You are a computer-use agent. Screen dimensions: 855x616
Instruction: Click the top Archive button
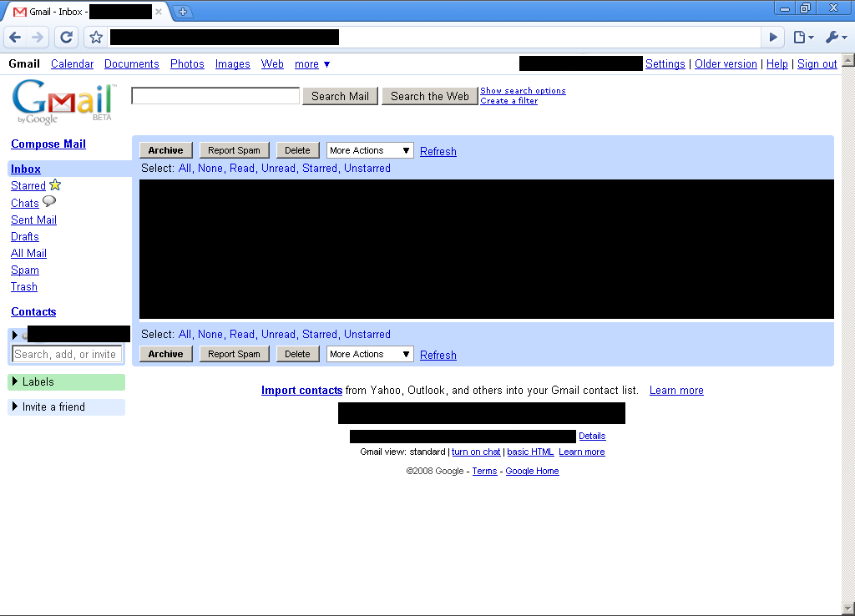(x=165, y=150)
